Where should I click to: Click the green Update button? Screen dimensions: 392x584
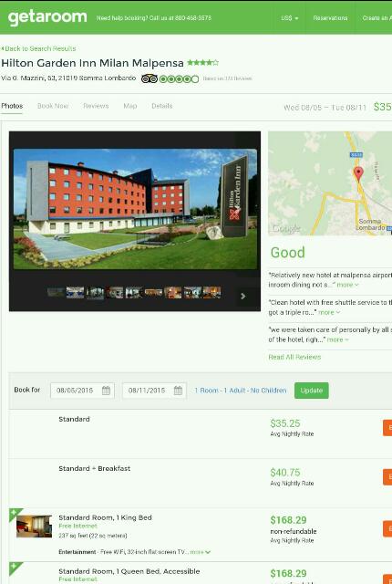312,391
